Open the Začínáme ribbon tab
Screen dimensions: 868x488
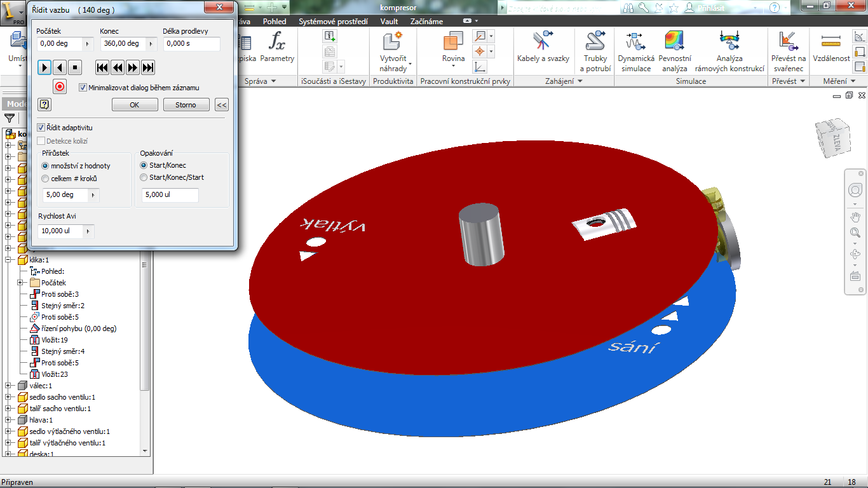click(426, 22)
